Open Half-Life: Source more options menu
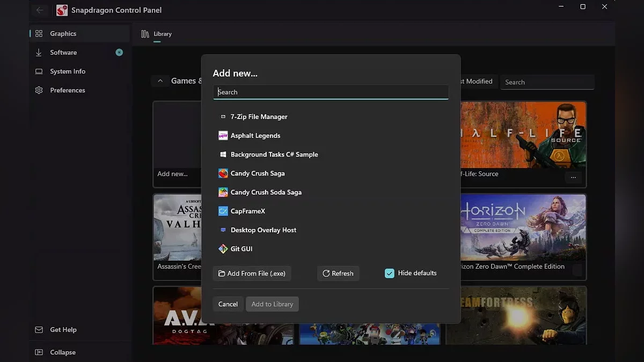Screen dimensions: 644x362 click(x=573, y=178)
